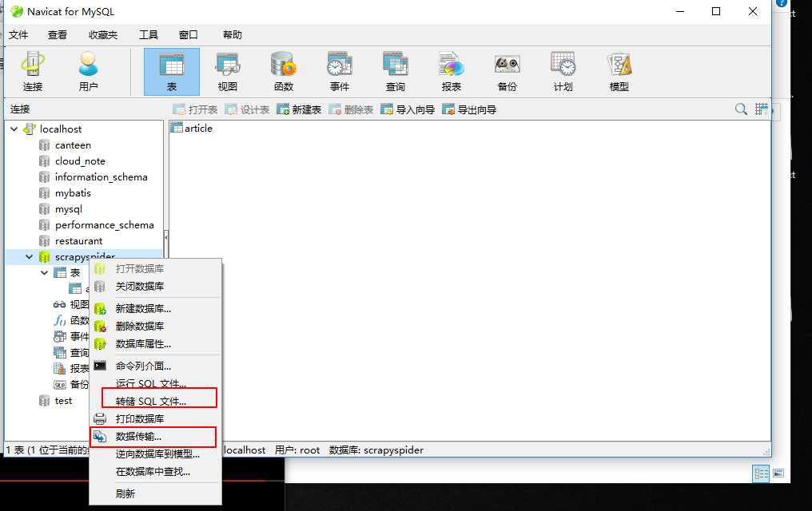812x511 pixels.
Task: Choose 关闭数据库 in context menu
Action: (155, 286)
